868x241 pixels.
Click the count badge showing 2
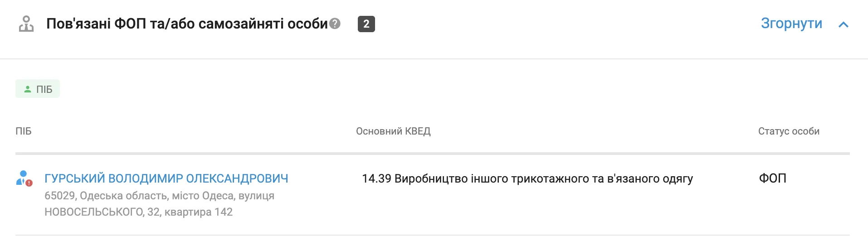366,24
